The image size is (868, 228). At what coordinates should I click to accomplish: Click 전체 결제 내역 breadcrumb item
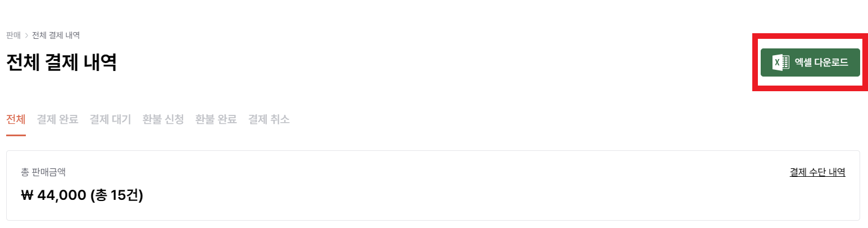point(56,35)
